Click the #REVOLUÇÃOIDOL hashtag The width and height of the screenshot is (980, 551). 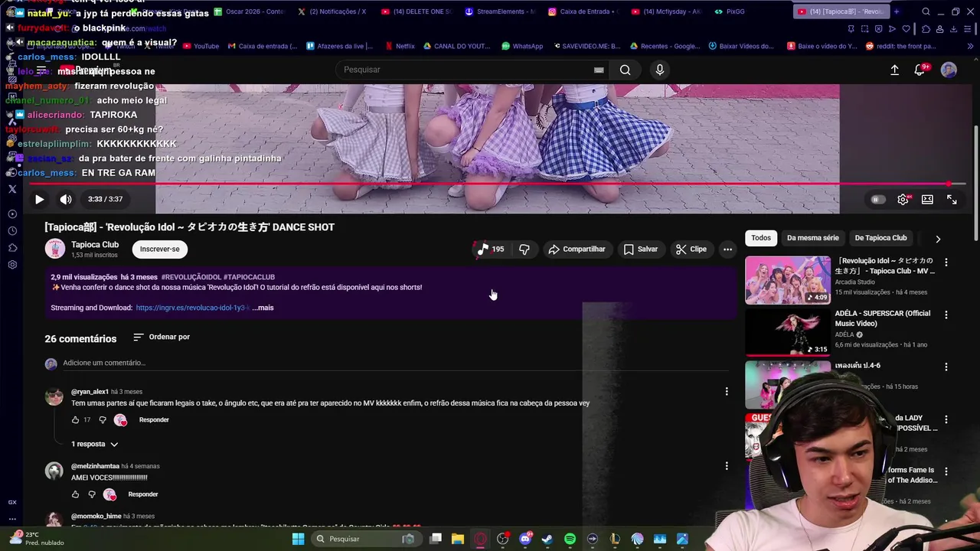click(191, 277)
